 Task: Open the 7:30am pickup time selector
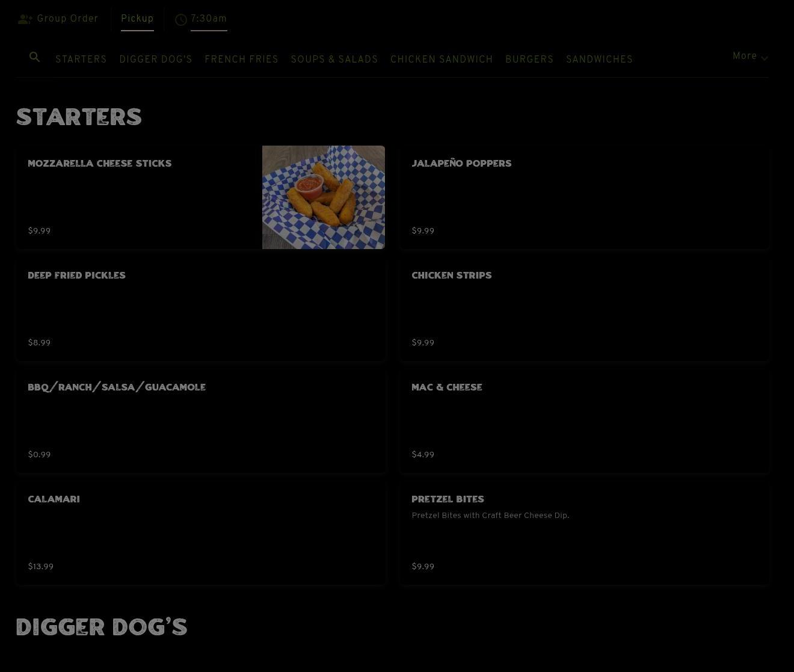[x=209, y=19]
